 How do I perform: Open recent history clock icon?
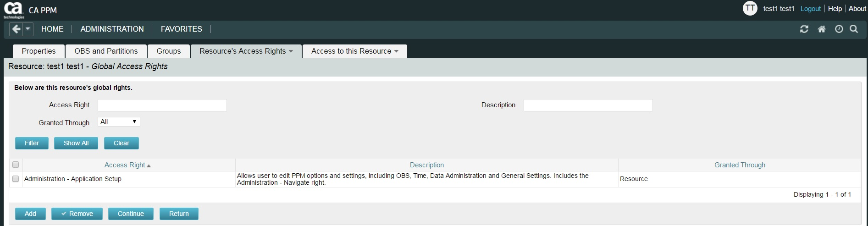[839, 29]
